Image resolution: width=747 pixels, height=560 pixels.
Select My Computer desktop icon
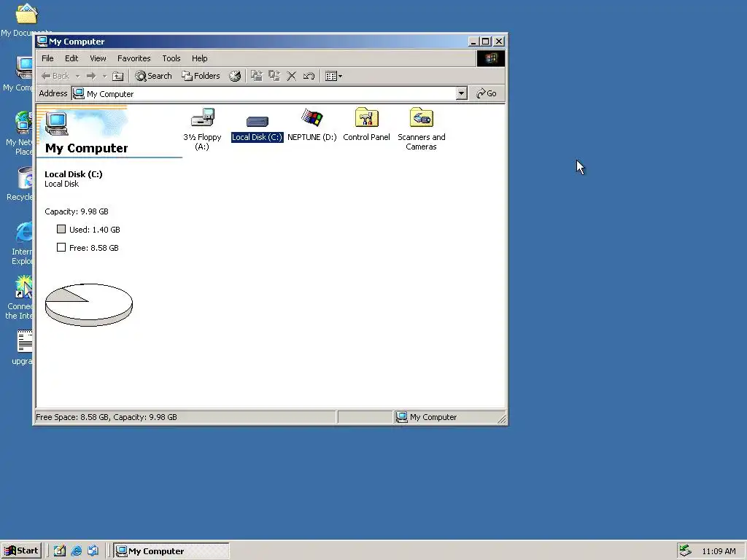pos(18,74)
